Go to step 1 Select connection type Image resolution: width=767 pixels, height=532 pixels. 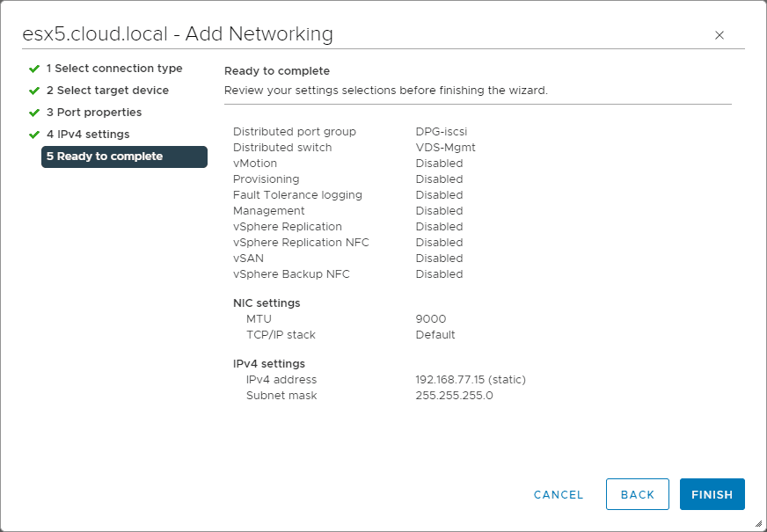[x=114, y=69]
